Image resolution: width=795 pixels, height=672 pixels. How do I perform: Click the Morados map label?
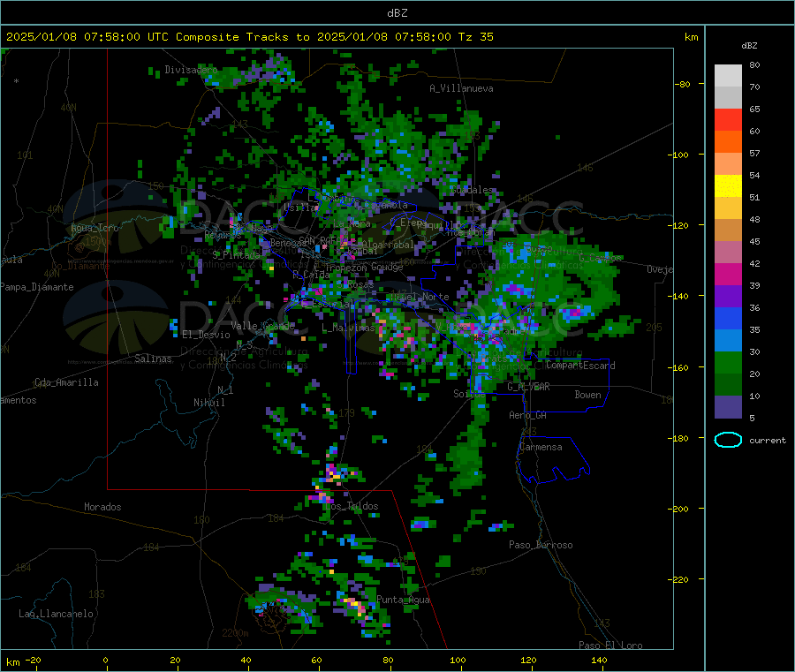tap(102, 507)
